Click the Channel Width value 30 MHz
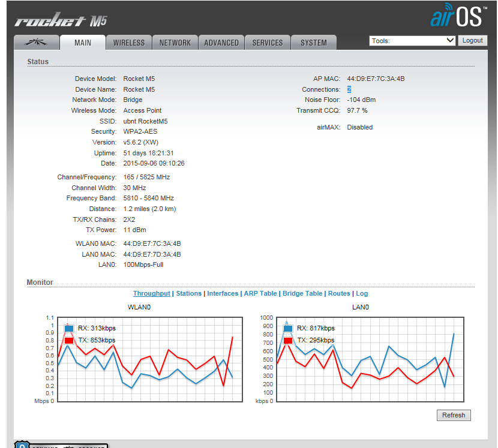This screenshot has width=498, height=448. 134,188
